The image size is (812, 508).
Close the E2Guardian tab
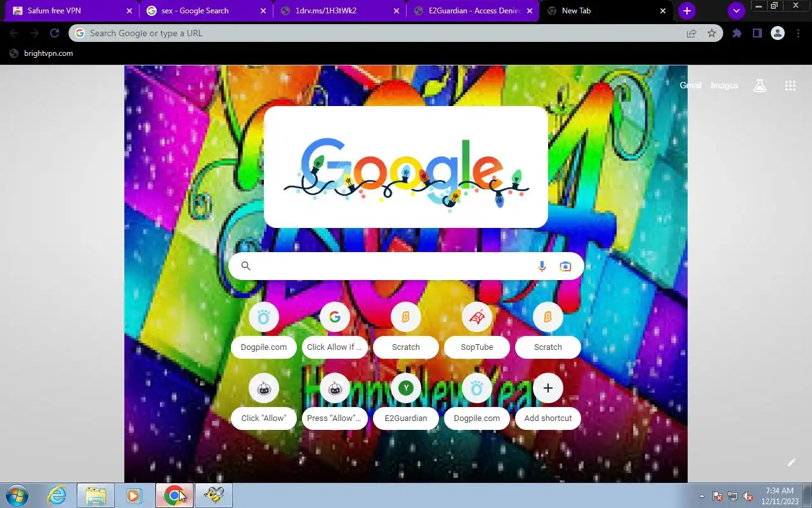(x=530, y=11)
